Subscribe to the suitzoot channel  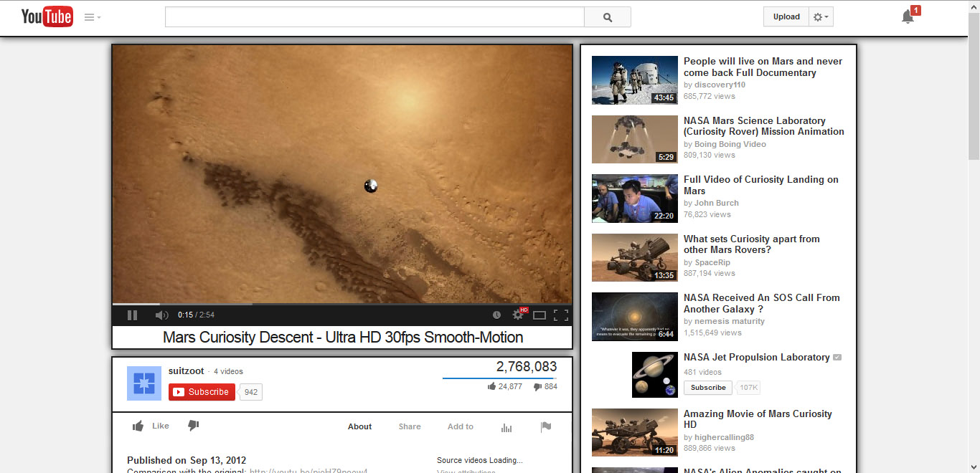tap(201, 392)
